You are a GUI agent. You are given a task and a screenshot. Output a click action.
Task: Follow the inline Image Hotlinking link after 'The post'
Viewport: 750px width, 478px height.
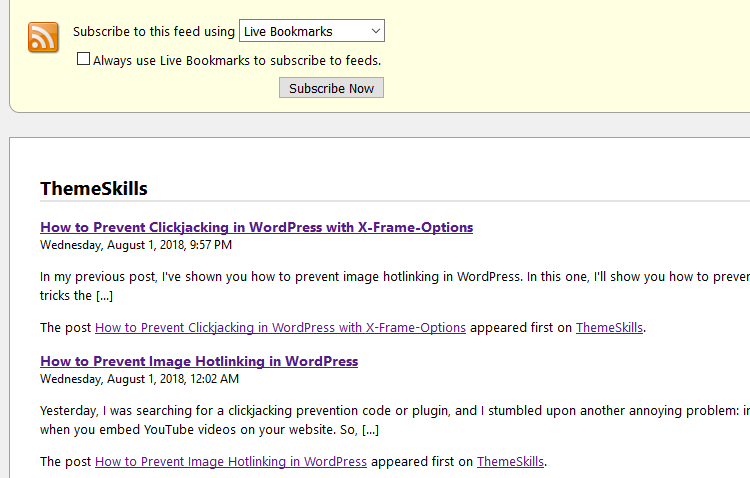(x=231, y=462)
